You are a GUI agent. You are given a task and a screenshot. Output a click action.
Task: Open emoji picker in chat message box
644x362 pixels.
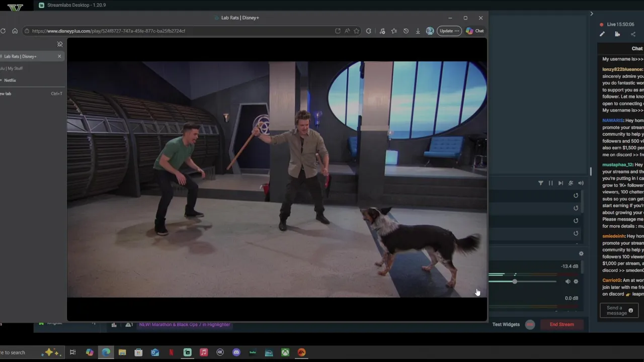[630, 311]
